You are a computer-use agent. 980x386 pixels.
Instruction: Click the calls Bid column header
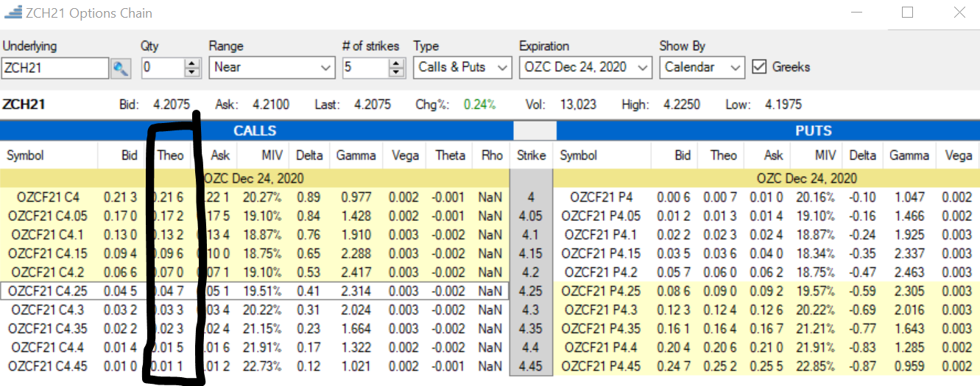click(x=130, y=155)
